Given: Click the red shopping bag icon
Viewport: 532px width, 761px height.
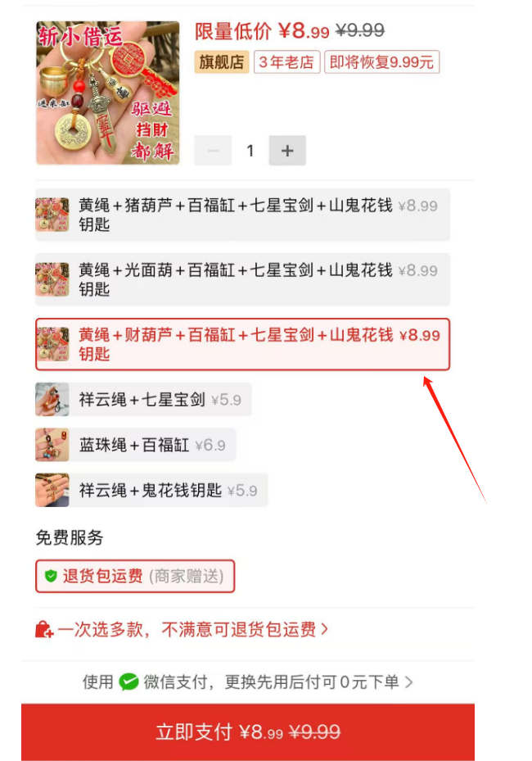Looking at the screenshot, I should point(44,629).
